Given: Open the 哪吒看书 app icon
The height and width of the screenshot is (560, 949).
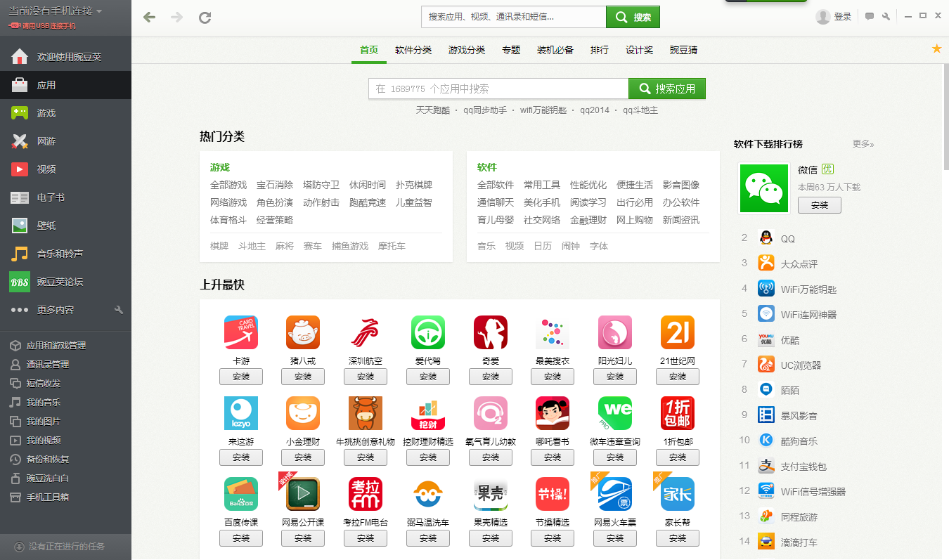Looking at the screenshot, I should (553, 413).
